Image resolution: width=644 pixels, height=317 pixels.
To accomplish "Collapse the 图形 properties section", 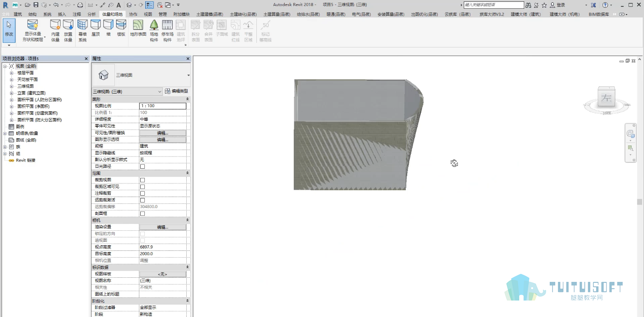I will 188,99.
